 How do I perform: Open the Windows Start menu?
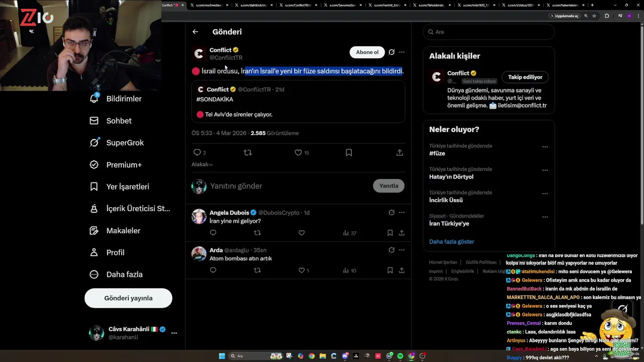pos(222,356)
